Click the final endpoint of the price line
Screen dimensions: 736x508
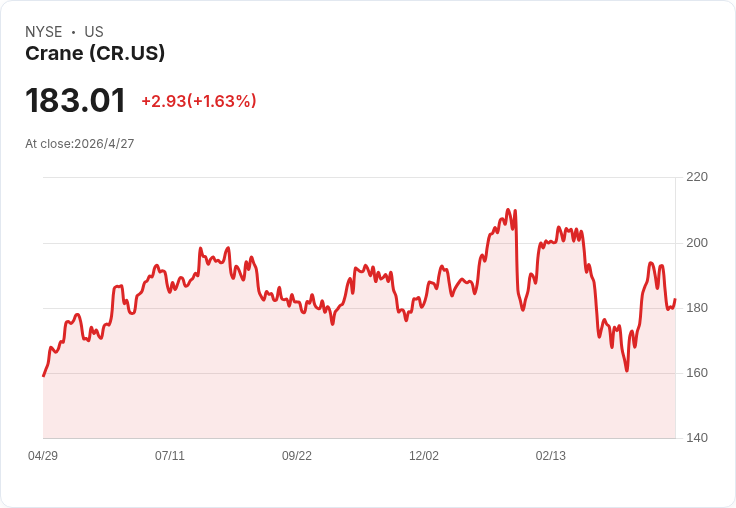(675, 299)
